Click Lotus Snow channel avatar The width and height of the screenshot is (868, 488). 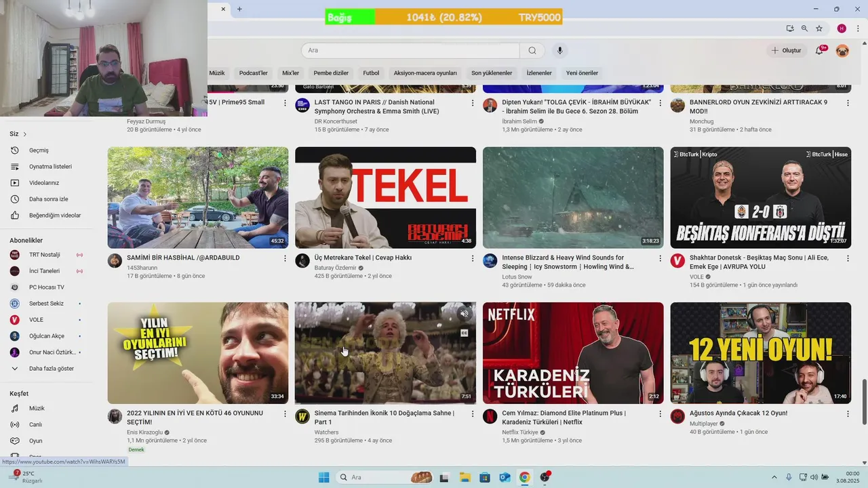coord(490,261)
